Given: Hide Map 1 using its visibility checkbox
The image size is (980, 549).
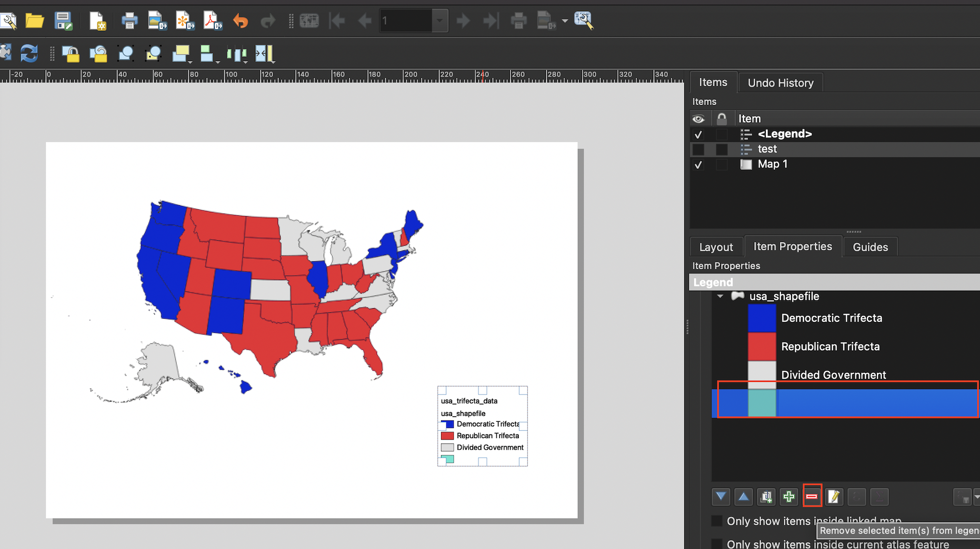Looking at the screenshot, I should coord(698,165).
